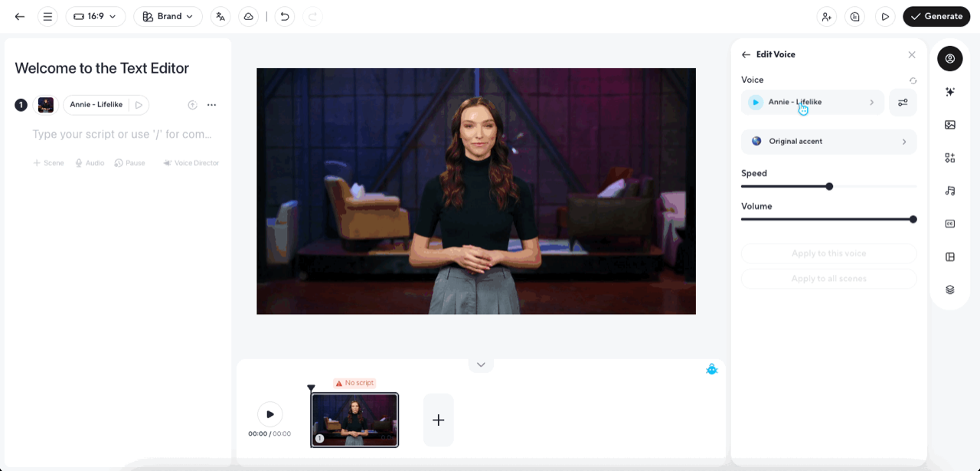Viewport: 980px width, 471px height.
Task: Open the sparkle AI tools icon
Action: coord(950,92)
